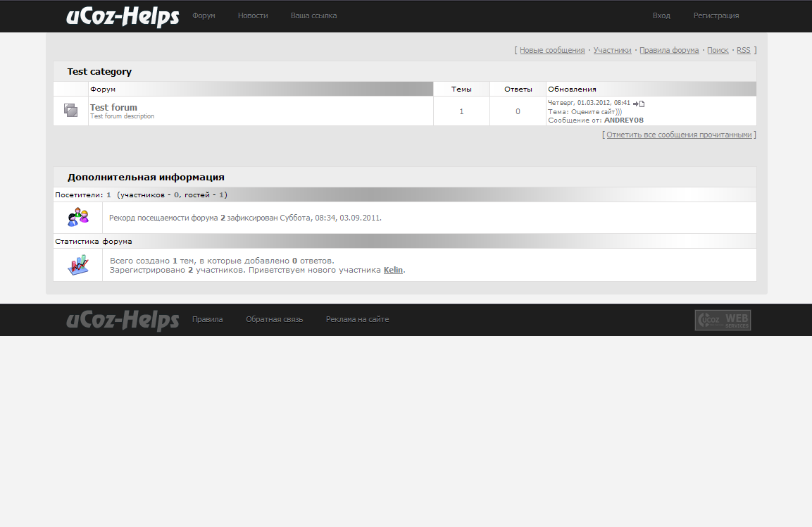Open the Новости menu item
This screenshot has width=812, height=527.
[253, 15]
